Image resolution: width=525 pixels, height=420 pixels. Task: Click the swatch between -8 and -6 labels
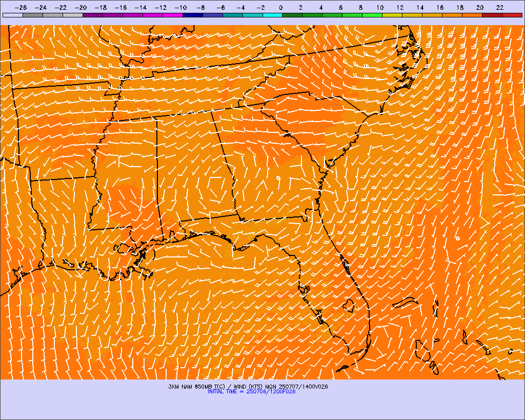(x=213, y=15)
